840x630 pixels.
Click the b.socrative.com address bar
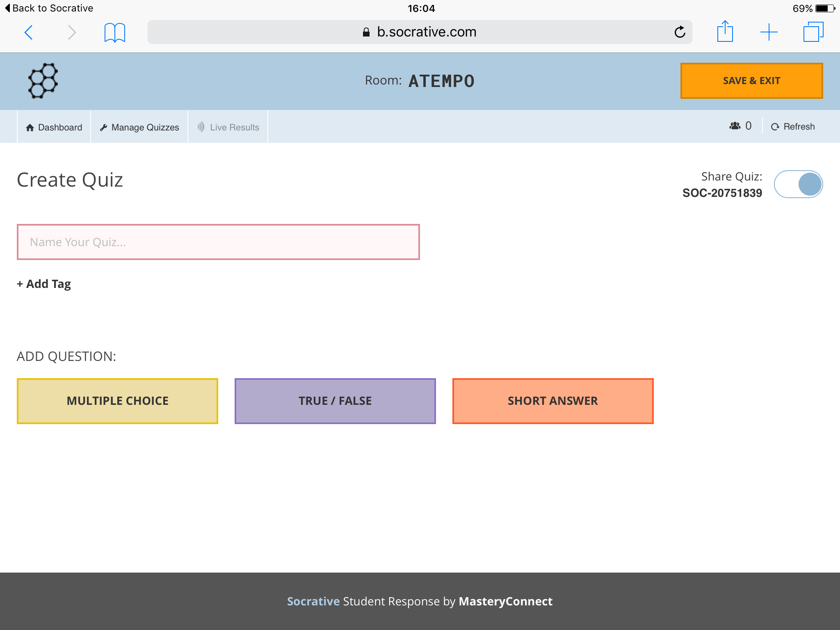pos(420,32)
